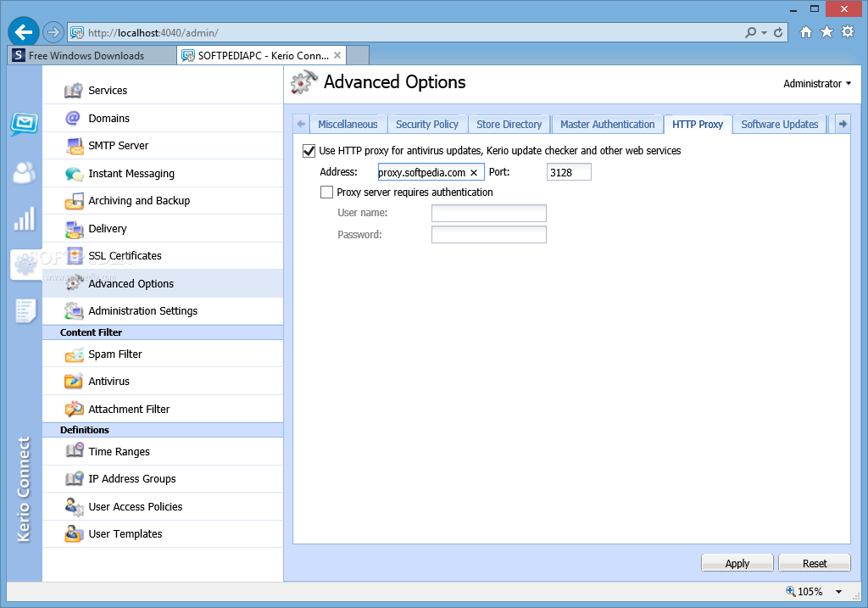The height and width of the screenshot is (608, 868).
Task: Close the SOFTPEDIAPC Kerio Connect browser tab
Action: (337, 55)
